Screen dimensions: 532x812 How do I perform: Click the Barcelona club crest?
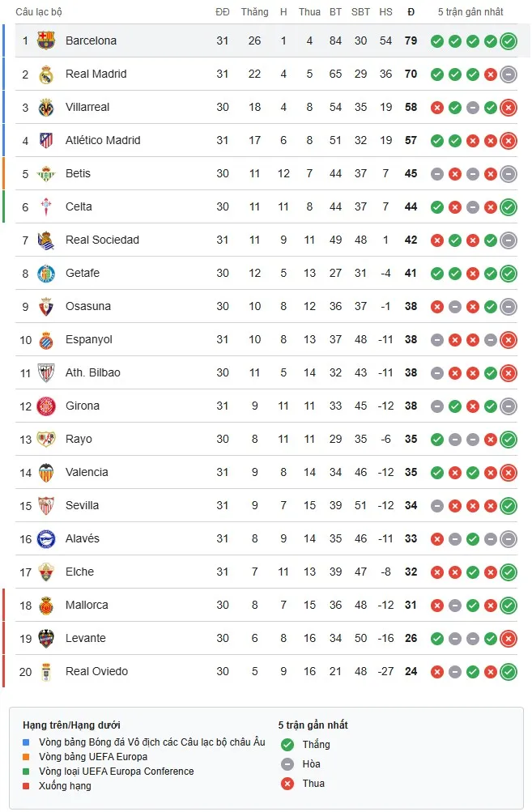tap(47, 40)
